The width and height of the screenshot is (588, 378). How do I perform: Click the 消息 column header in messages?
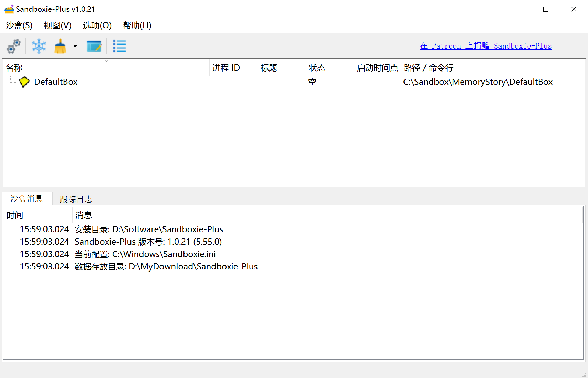(328, 215)
